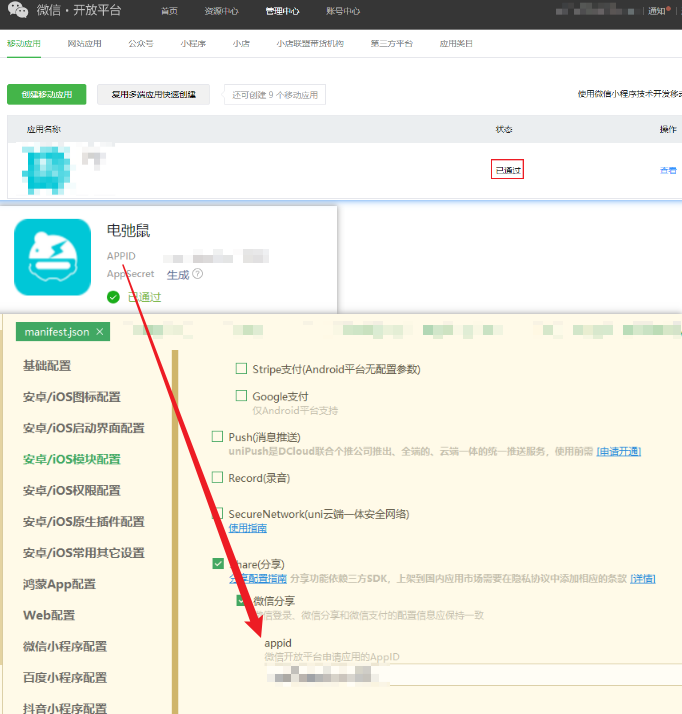
Task: Click the 状态 column header
Action: (x=504, y=129)
